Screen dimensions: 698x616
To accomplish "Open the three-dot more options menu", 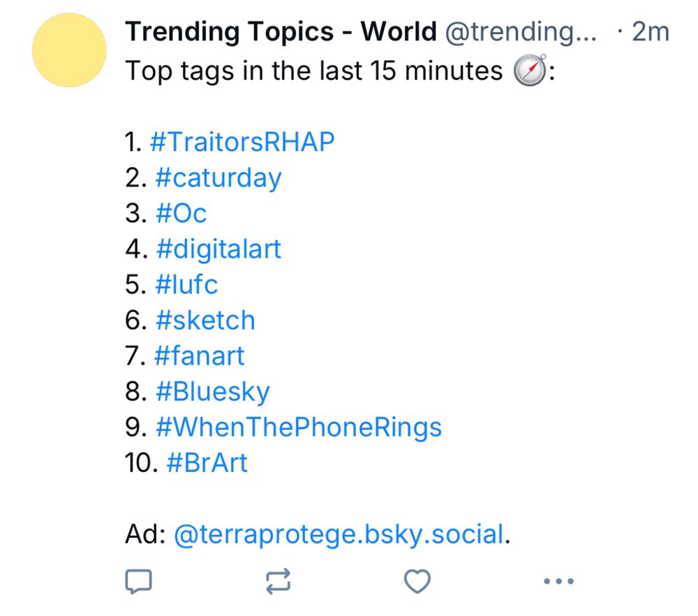I will click(x=558, y=581).
